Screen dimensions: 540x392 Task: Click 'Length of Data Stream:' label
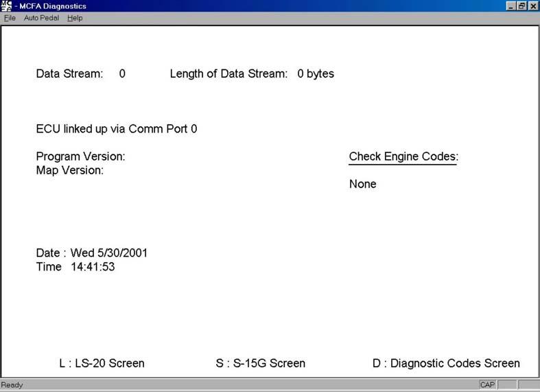click(228, 73)
